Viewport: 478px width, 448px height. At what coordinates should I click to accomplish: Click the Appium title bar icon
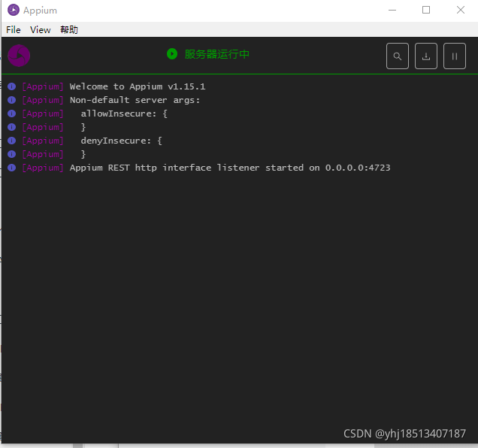[14, 10]
